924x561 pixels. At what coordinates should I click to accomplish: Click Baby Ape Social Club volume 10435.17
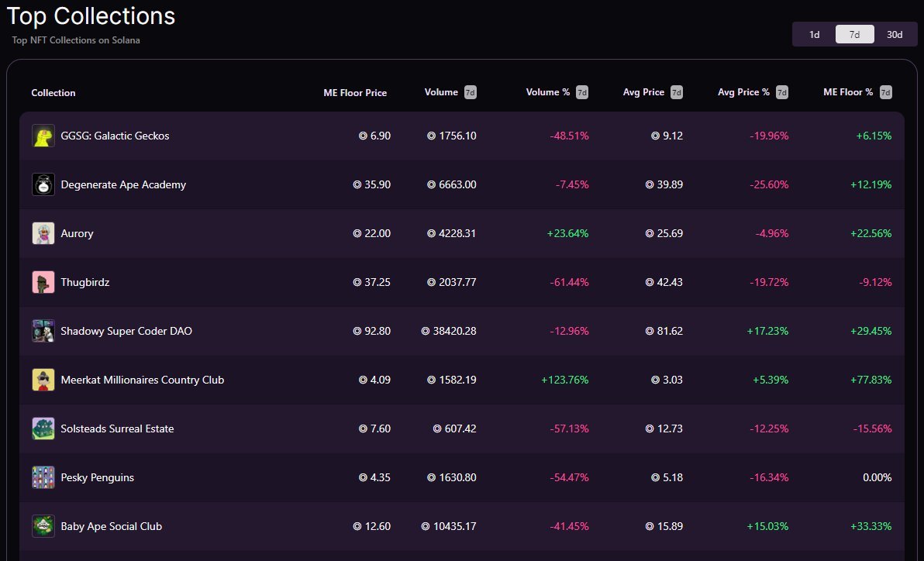coord(449,526)
